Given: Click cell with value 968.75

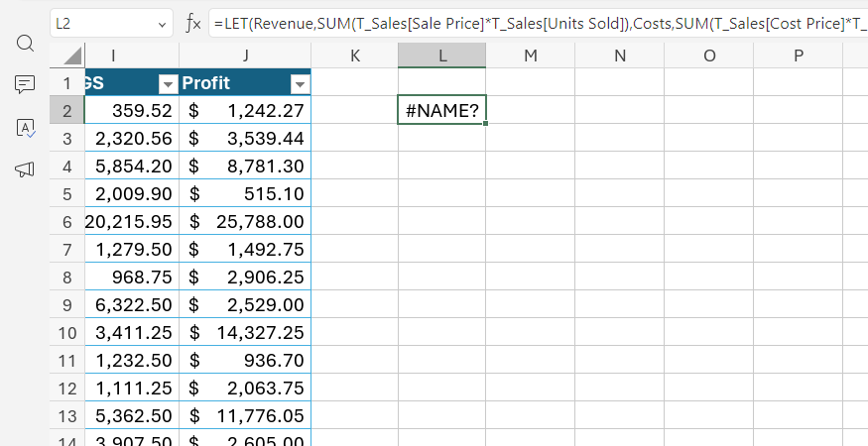Looking at the screenshot, I should tap(132, 277).
